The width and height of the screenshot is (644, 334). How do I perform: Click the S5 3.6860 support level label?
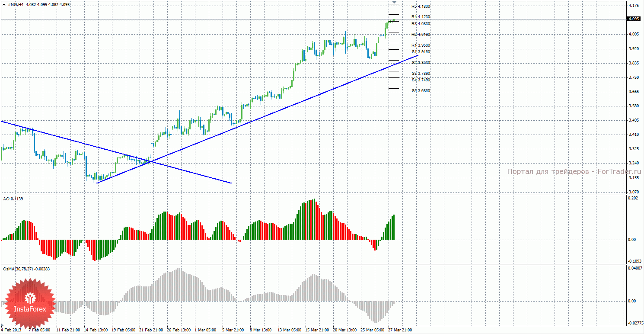tap(421, 91)
